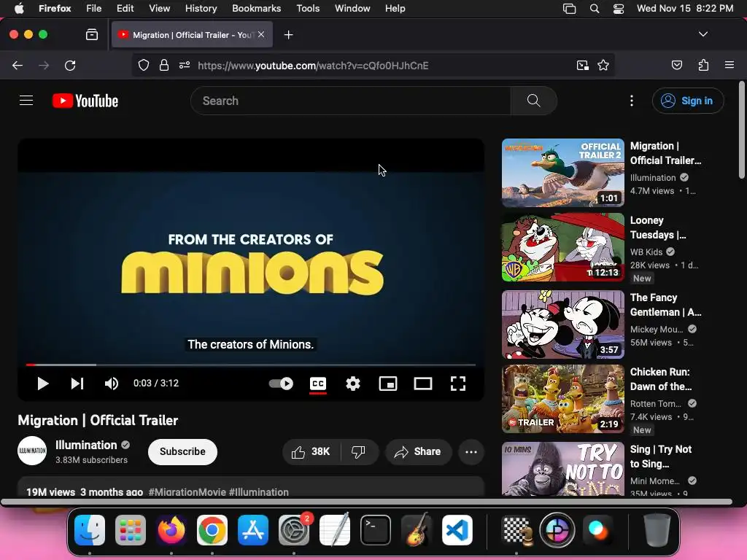747x560 pixels.
Task: Open the File menu
Action: [x=93, y=8]
